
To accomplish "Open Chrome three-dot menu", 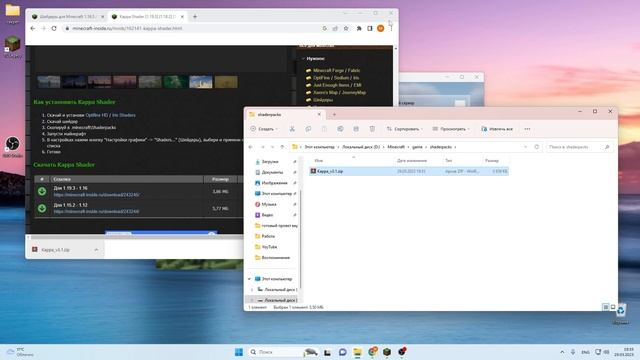I will point(391,29).
